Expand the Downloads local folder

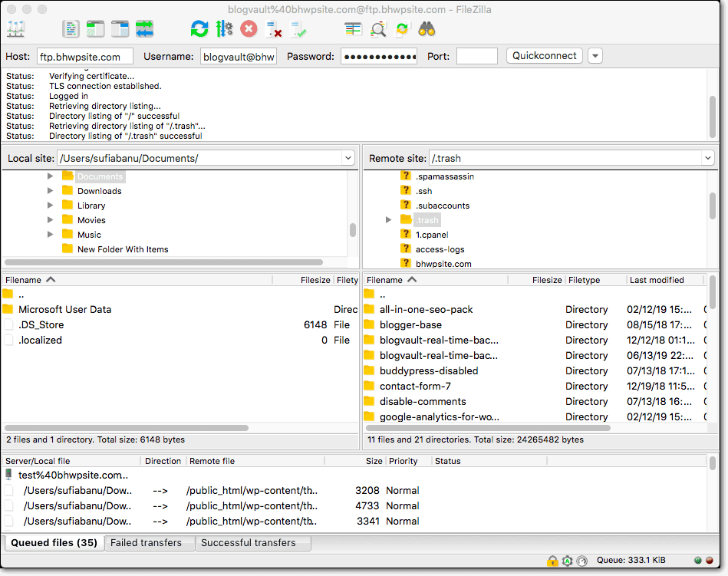[x=50, y=191]
